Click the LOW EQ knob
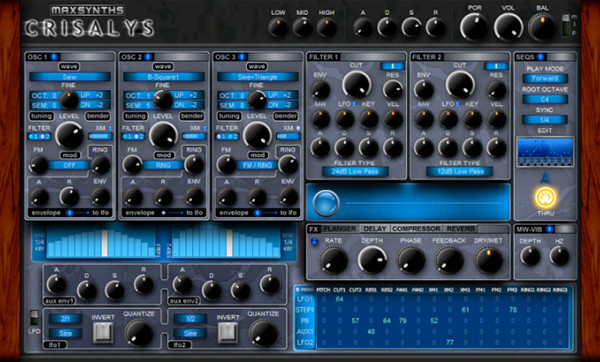600x362 pixels. tap(278, 28)
